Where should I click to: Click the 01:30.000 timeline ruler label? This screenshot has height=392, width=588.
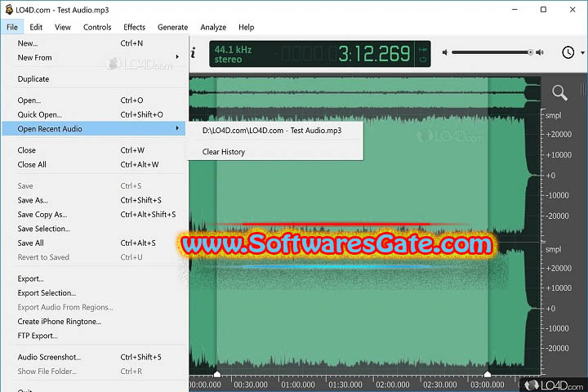[345, 385]
